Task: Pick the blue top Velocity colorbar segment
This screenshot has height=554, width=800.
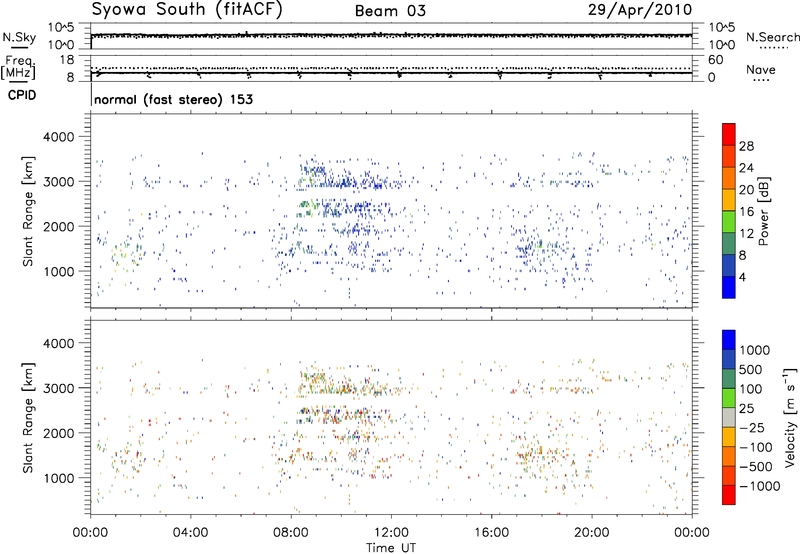Action: pos(729,340)
